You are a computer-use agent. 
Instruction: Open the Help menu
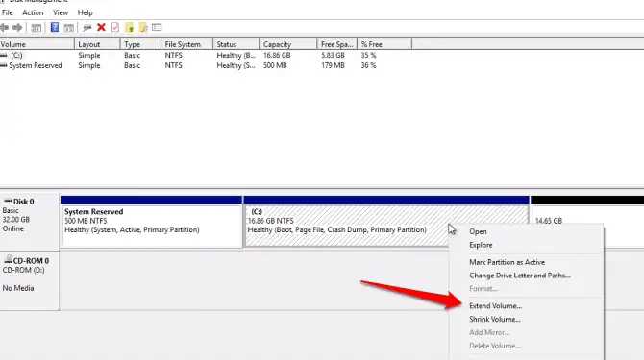(85, 12)
